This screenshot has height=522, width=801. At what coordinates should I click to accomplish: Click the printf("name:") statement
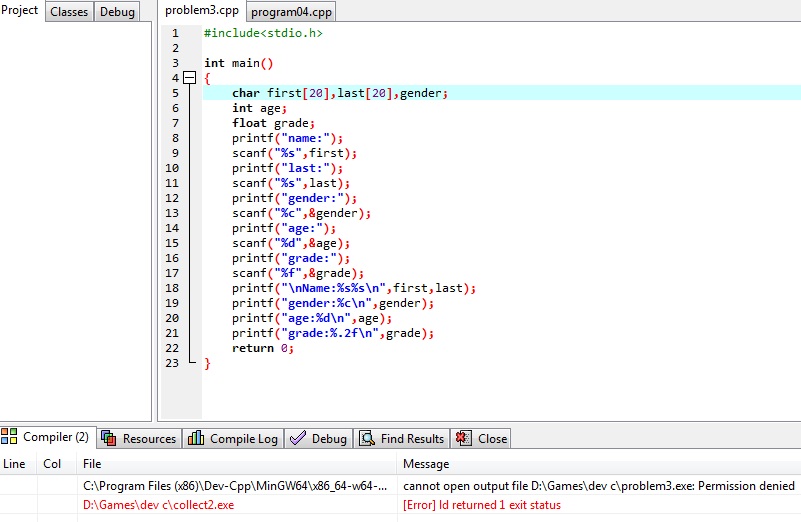[287, 138]
